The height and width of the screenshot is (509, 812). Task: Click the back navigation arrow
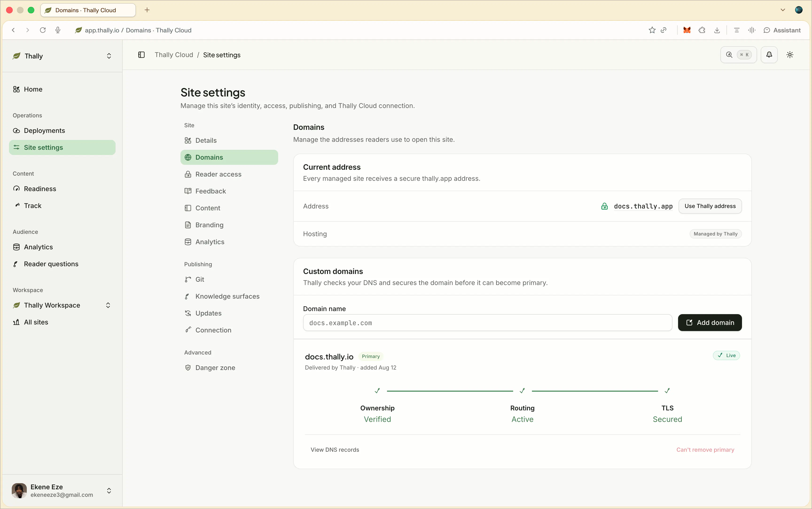pos(13,30)
